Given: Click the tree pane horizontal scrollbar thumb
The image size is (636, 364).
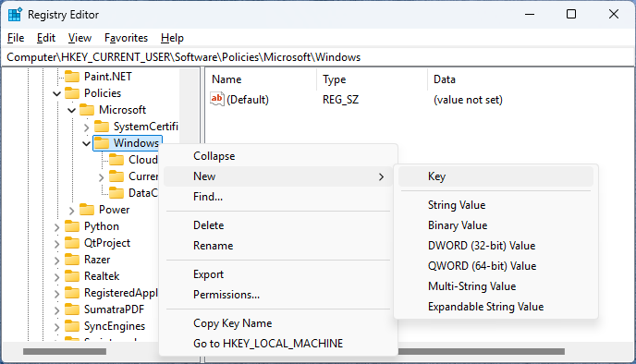Looking at the screenshot, I should pyautogui.click(x=65, y=351).
